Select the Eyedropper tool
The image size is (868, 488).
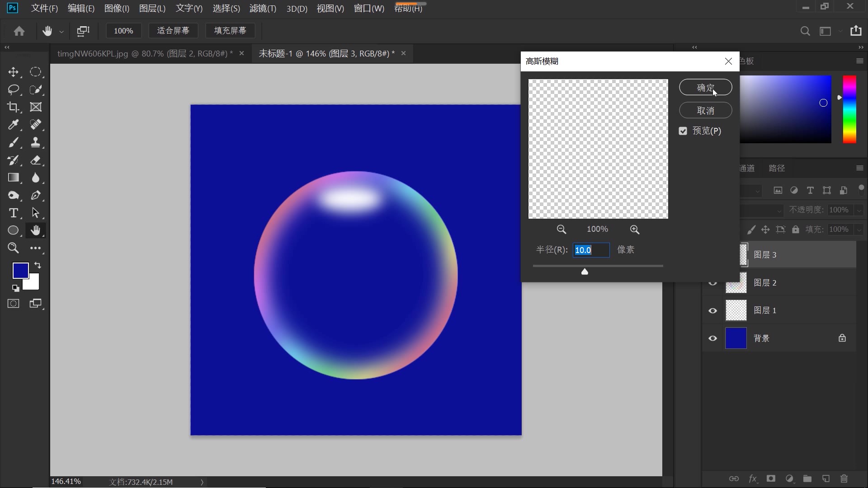14,125
